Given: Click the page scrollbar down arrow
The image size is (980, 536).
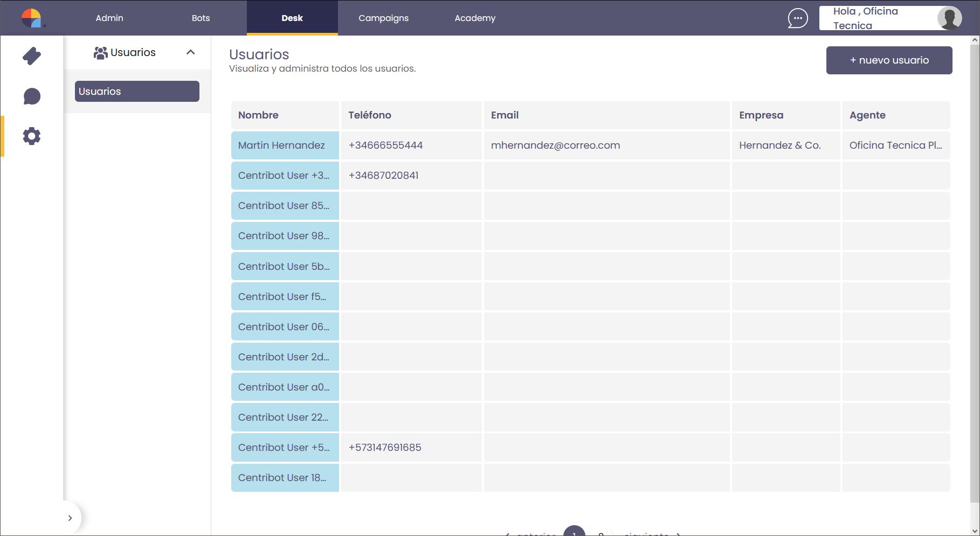Looking at the screenshot, I should point(975,531).
